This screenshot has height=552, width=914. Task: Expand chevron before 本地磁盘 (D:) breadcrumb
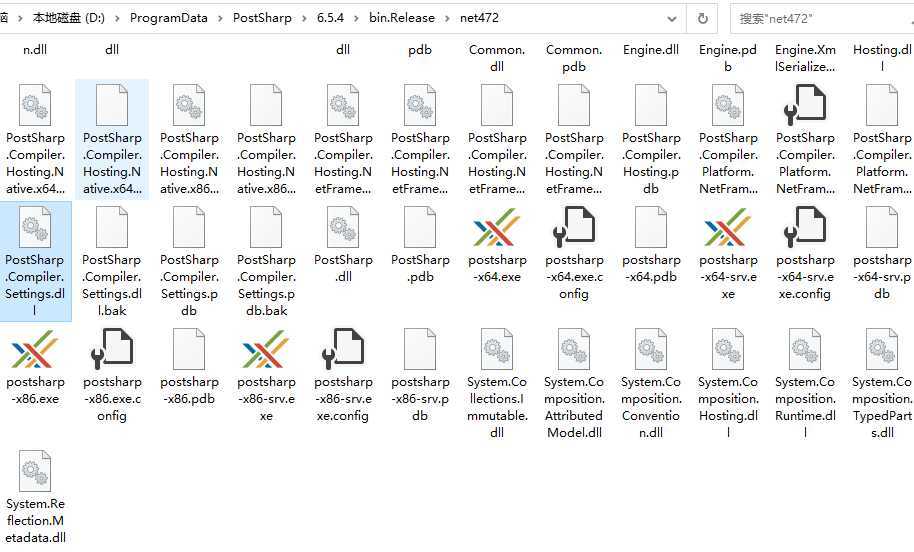tap(20, 18)
